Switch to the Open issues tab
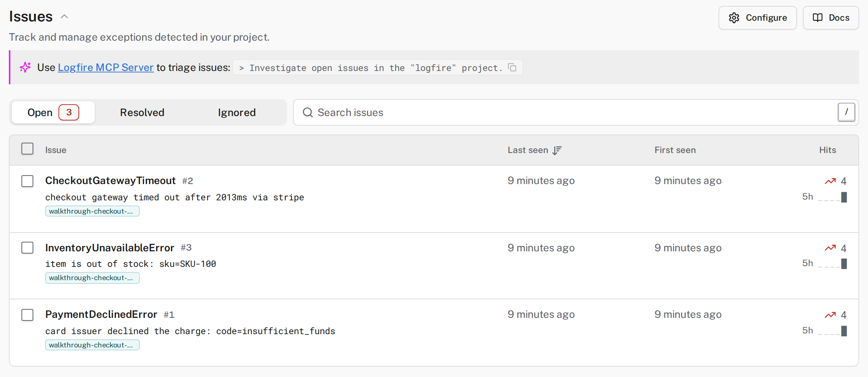The image size is (868, 377). pos(53,112)
